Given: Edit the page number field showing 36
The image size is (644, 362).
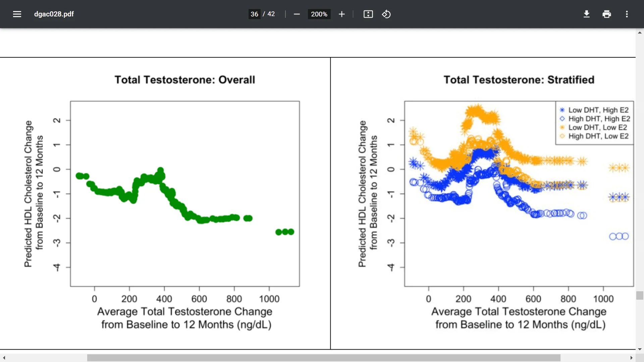Looking at the screenshot, I should click(x=254, y=14).
